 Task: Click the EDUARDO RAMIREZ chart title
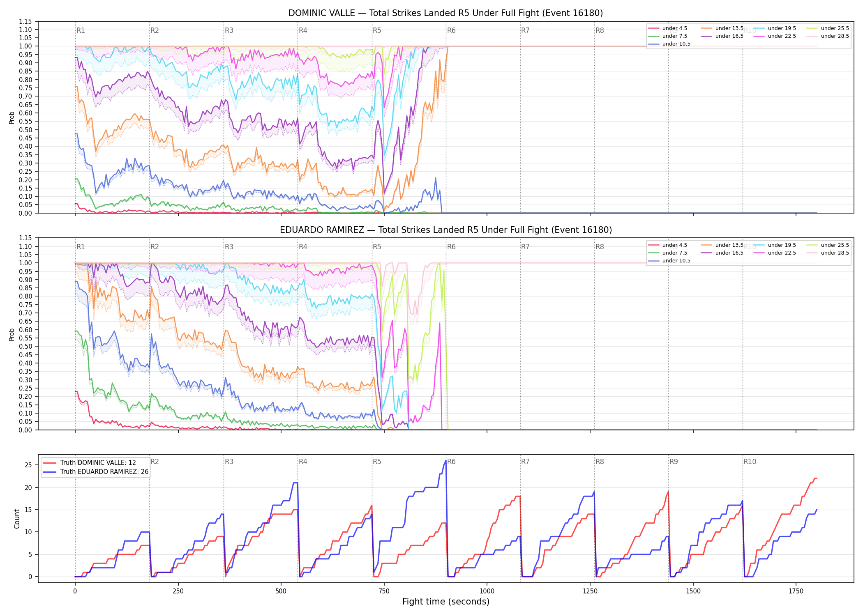[x=445, y=230]
